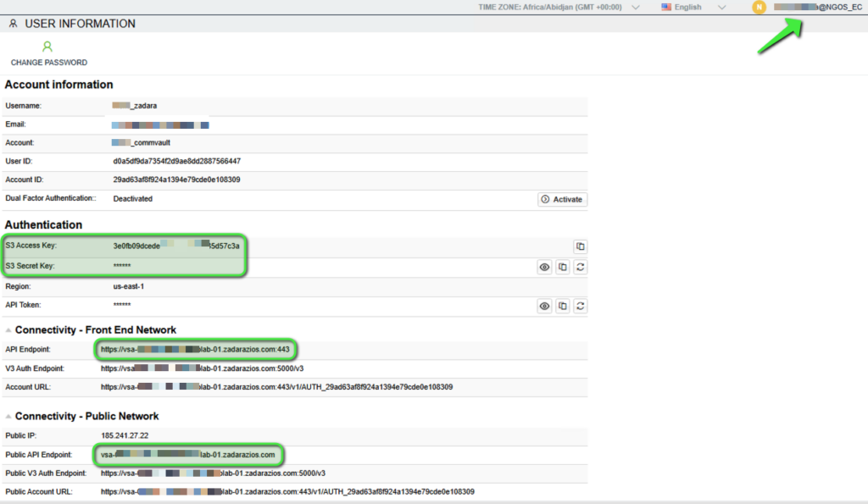
Task: Reveal the S3 Secret Key value
Action: tap(544, 267)
